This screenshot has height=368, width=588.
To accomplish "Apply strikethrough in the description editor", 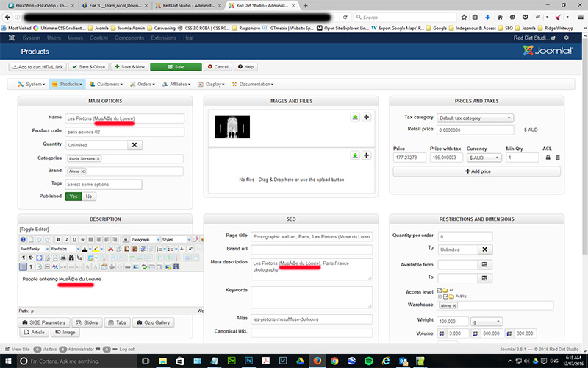I will coord(82,240).
